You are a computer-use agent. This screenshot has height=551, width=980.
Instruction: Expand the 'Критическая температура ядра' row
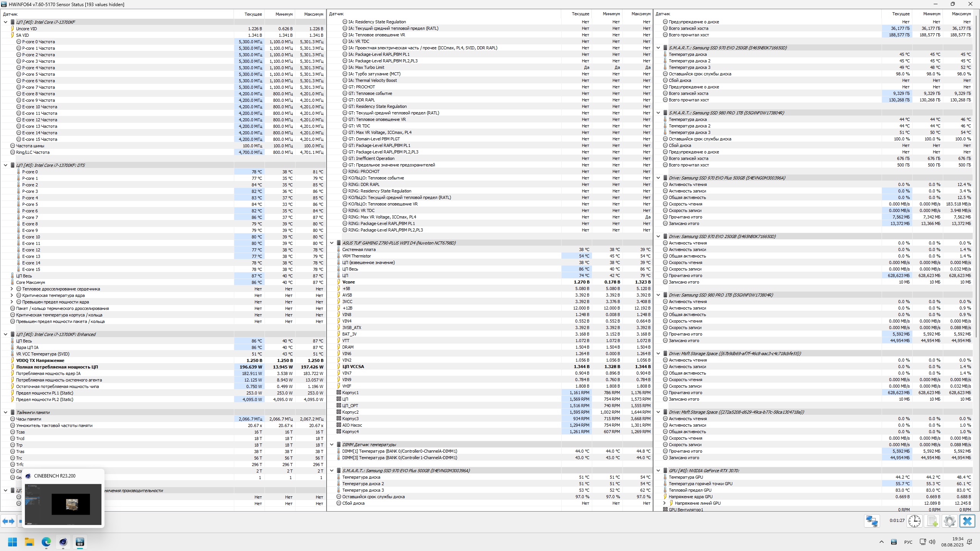click(x=11, y=295)
